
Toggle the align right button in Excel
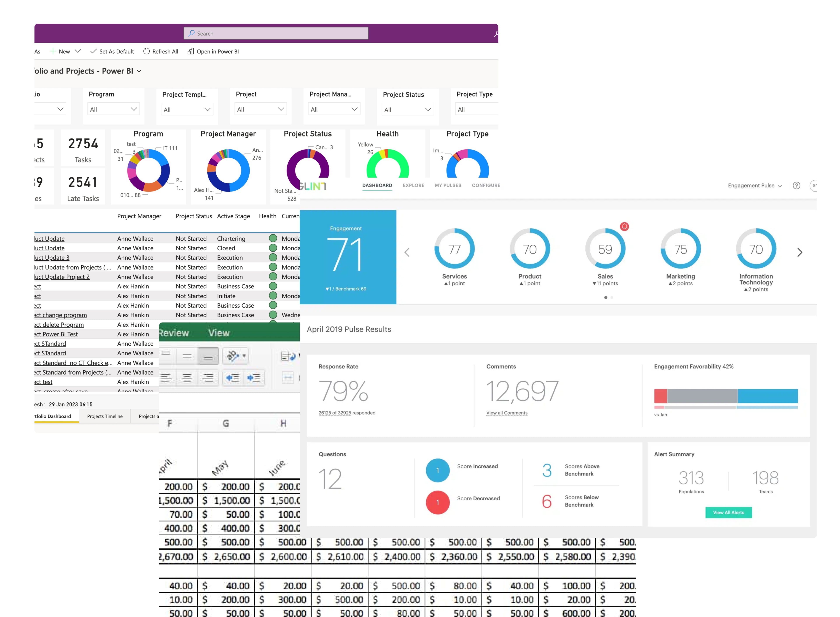208,378
